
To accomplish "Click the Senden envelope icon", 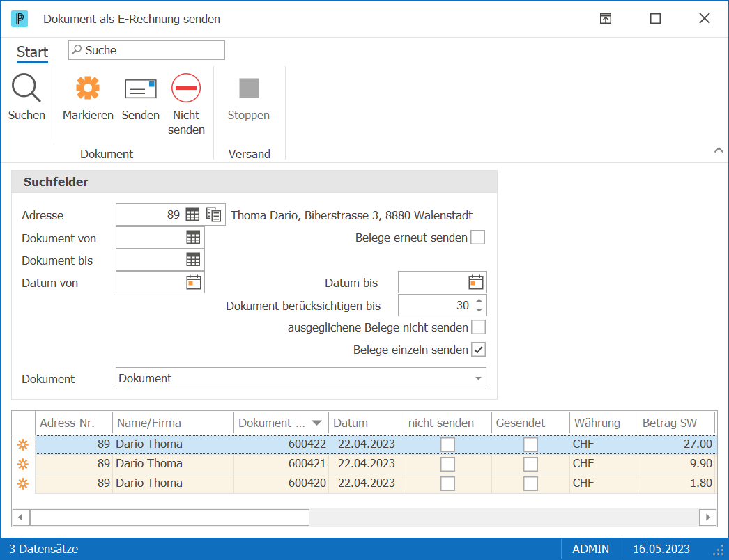I will (x=140, y=88).
